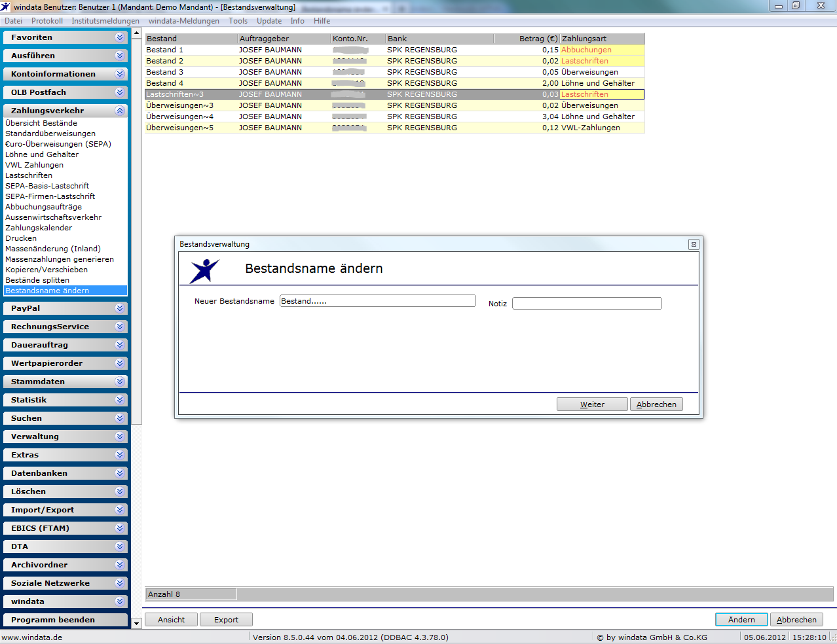The image size is (837, 644).
Task: Click the sidebar scroll down arrow
Action: pos(136,624)
